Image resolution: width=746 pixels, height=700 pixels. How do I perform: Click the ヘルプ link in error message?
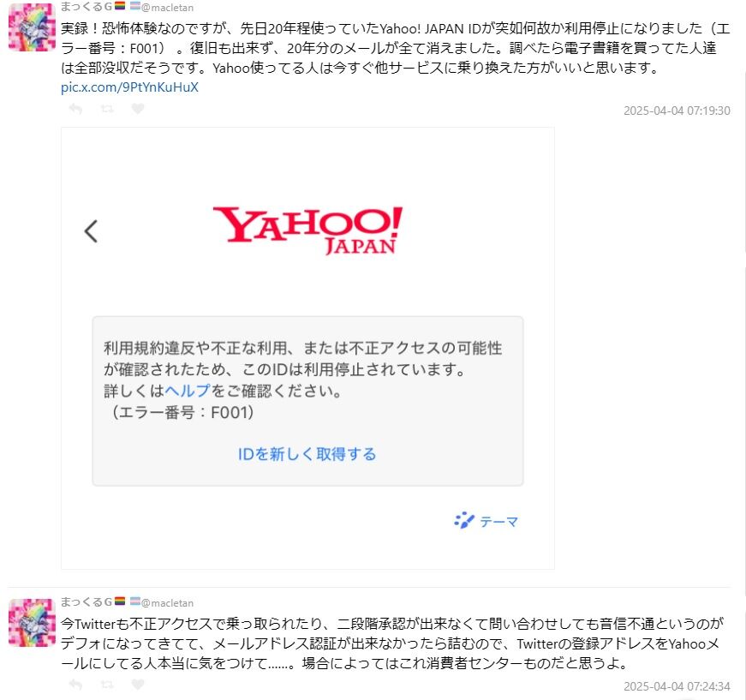click(x=188, y=391)
